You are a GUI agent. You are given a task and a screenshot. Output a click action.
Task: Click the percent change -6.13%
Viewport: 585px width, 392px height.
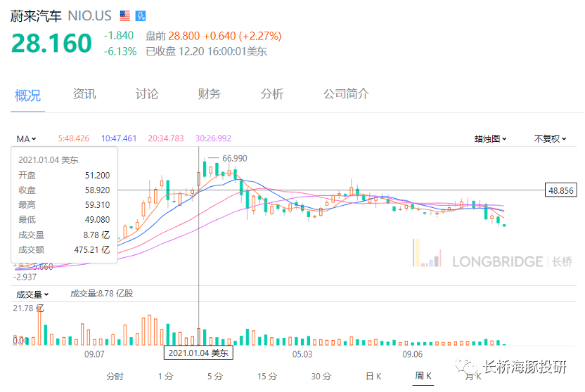[x=120, y=51]
